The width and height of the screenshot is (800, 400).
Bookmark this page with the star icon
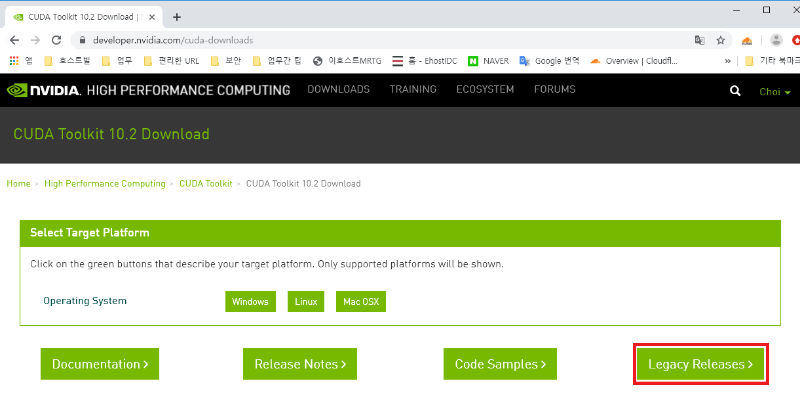pyautogui.click(x=720, y=40)
